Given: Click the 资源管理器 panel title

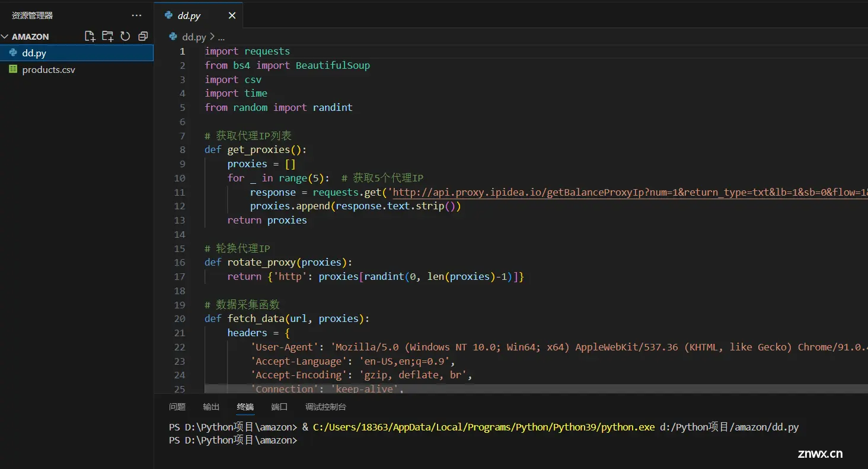Looking at the screenshot, I should 32,15.
